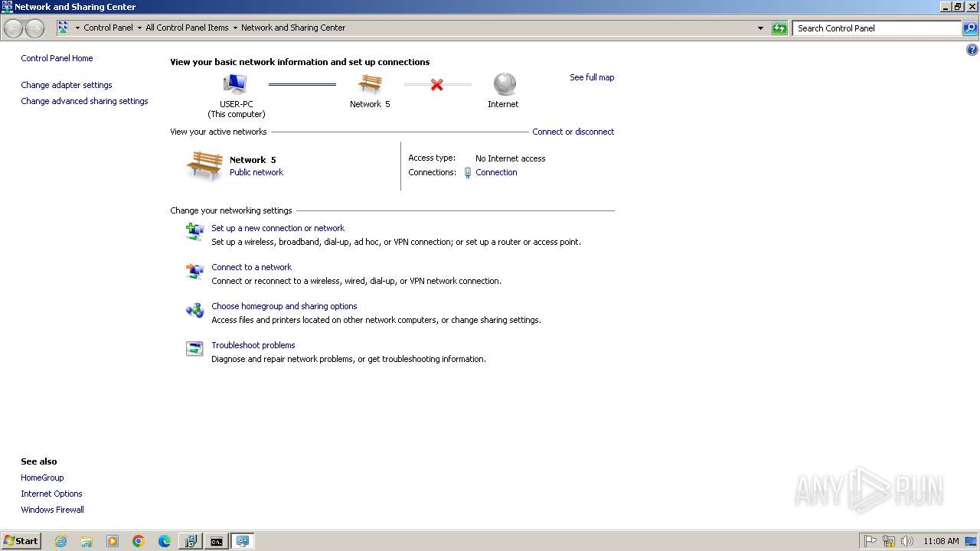The image size is (980, 551).
Task: Click Troubleshoot problems link
Action: point(253,345)
